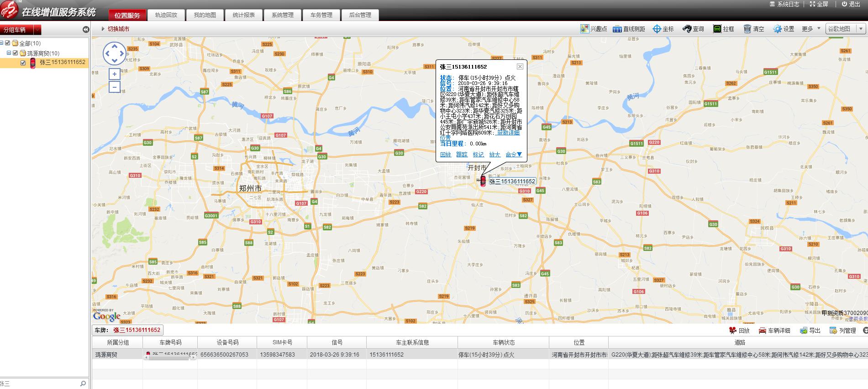The image size is (868, 389).
Task: Open the 命令 dropdown in the popup
Action: tap(514, 155)
